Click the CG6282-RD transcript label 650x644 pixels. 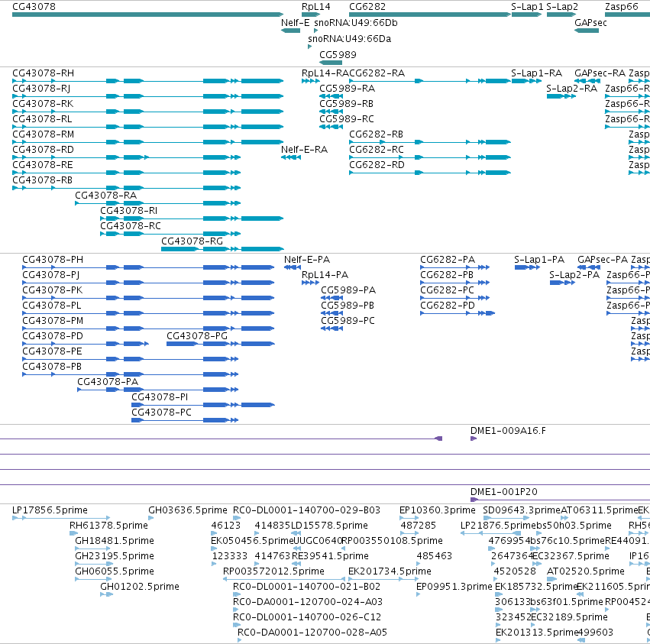(377, 165)
